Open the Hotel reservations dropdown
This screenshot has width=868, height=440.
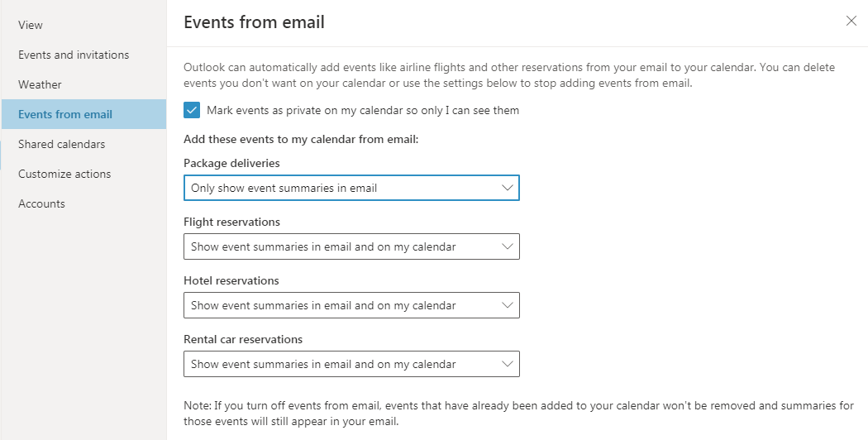(351, 305)
